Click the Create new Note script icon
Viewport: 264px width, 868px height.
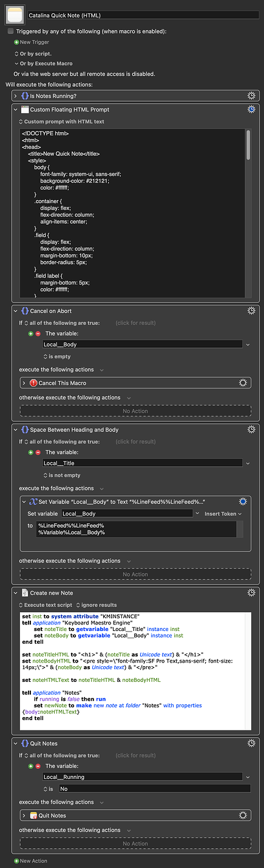tap(25, 593)
